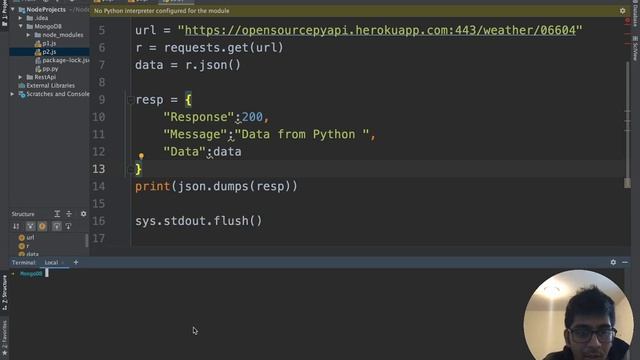Image resolution: width=640 pixels, height=360 pixels.
Task: Click the Structure panel scrollbar
Action: click(87, 241)
